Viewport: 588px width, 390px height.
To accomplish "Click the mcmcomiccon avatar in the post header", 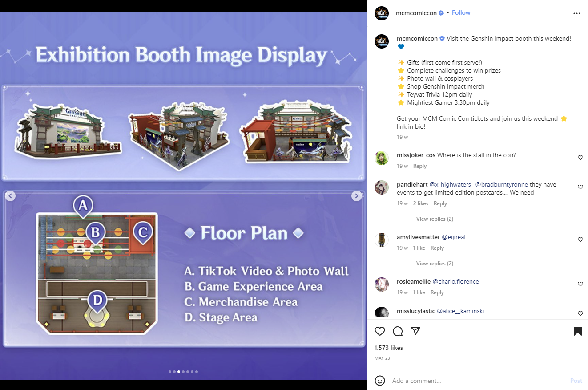I will [x=382, y=13].
